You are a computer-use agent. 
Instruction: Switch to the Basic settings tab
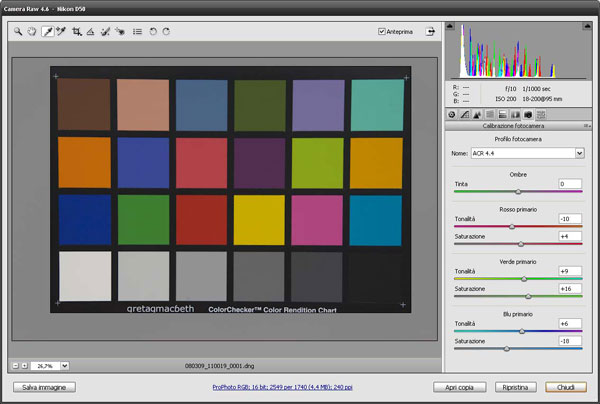pyautogui.click(x=452, y=115)
